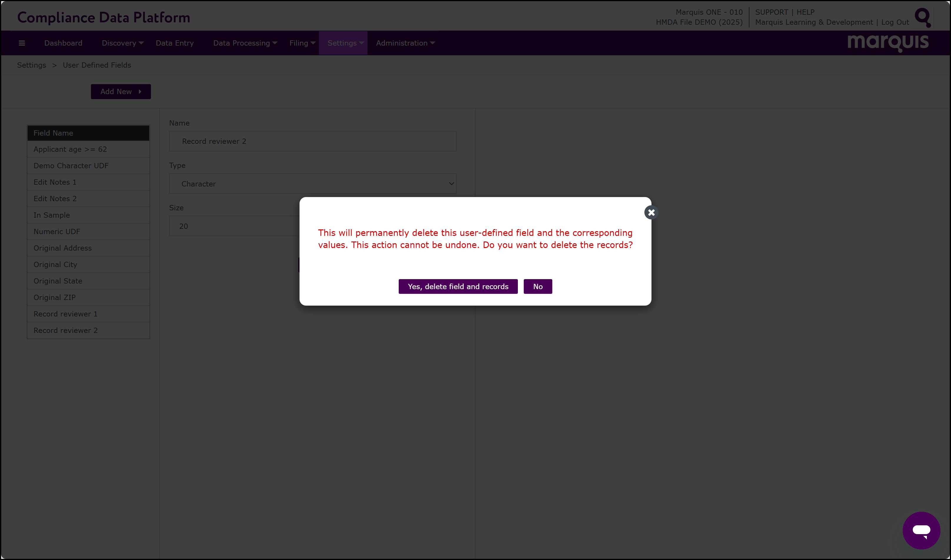951x560 pixels.
Task: Expand the Filing menu
Action: click(x=302, y=43)
